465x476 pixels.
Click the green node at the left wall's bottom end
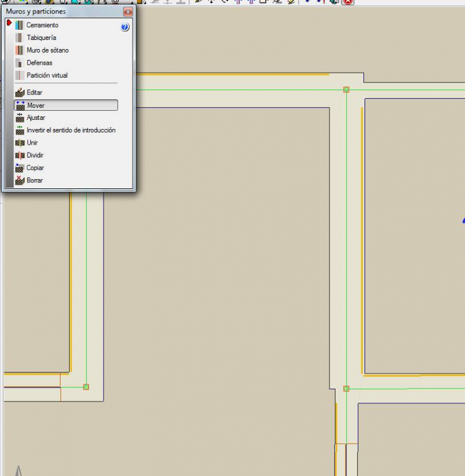86,387
